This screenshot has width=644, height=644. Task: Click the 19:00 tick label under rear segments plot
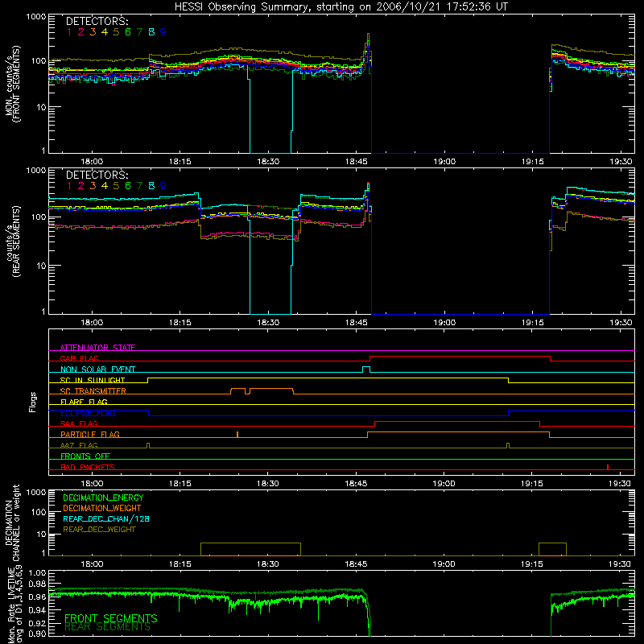[444, 323]
